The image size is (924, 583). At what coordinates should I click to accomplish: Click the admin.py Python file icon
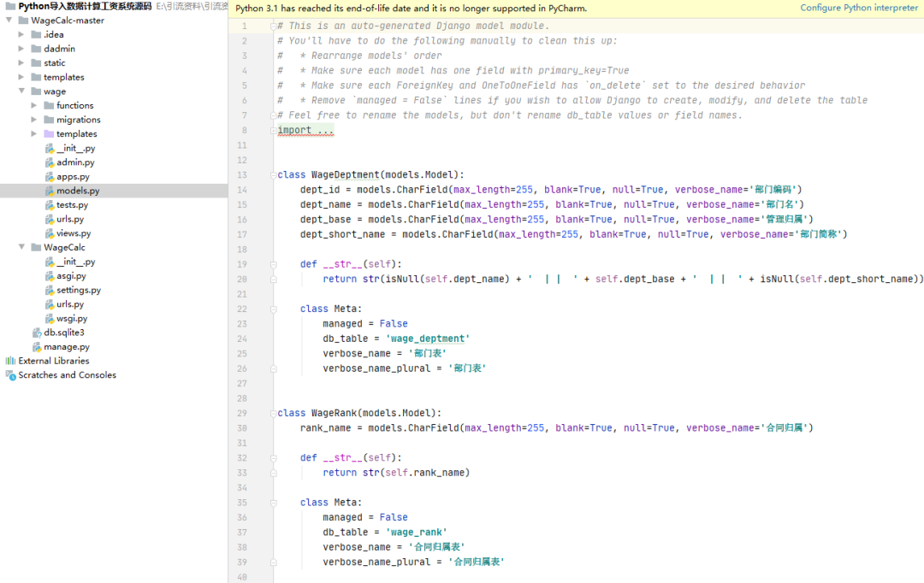50,162
